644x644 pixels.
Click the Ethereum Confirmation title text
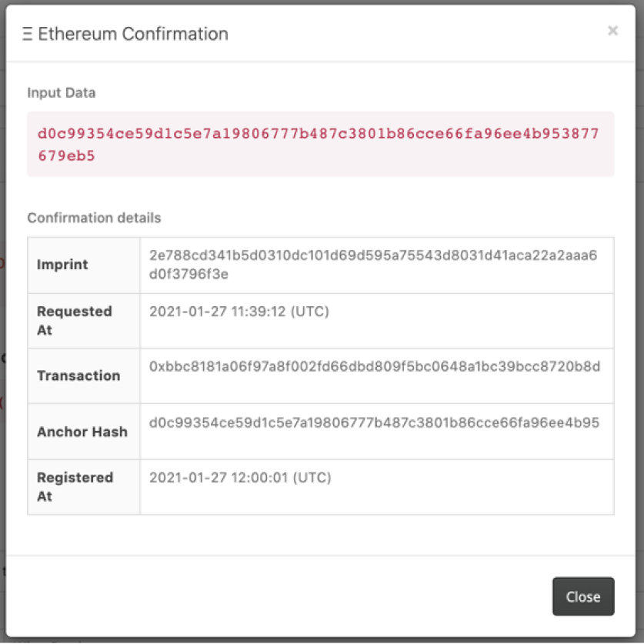coord(133,34)
